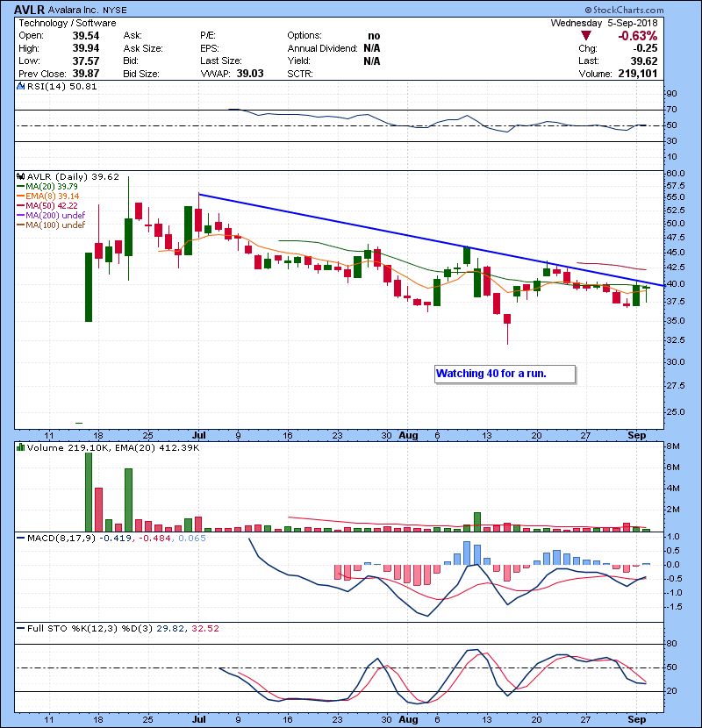Click the Jul label on the price chart axis
702x728 pixels.
point(199,436)
